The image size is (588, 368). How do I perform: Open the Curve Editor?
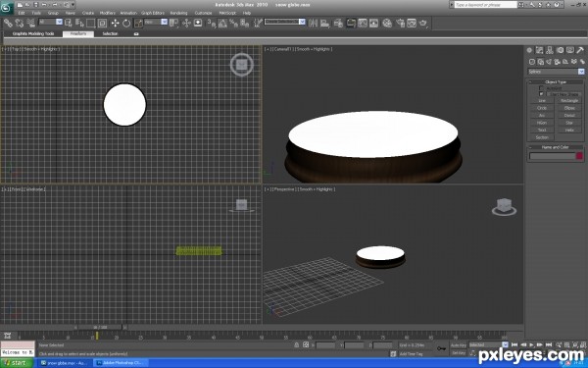pyautogui.click(x=363, y=23)
